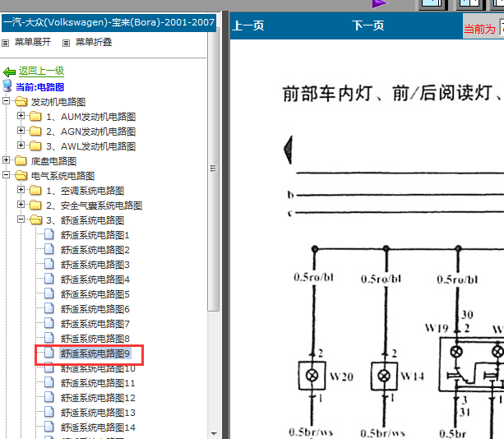This screenshot has height=439, width=504.
Task: Expand the 1、空调系统电路图 node
Action: tap(21, 189)
